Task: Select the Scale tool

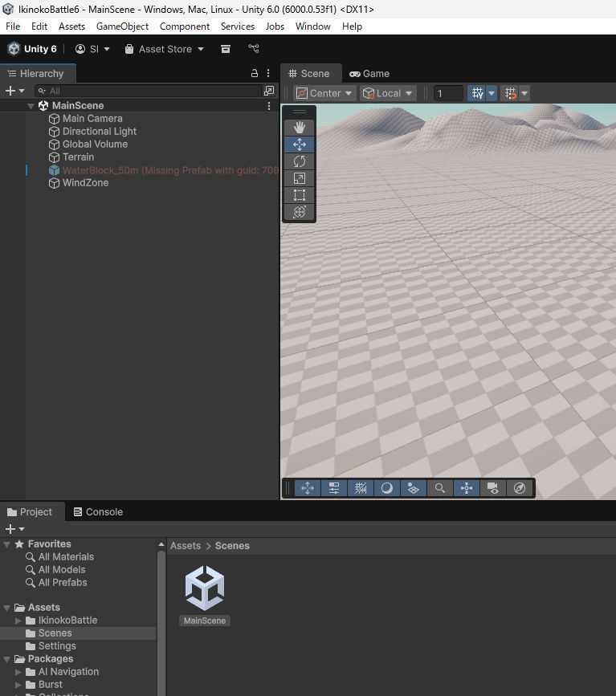Action: (x=299, y=178)
